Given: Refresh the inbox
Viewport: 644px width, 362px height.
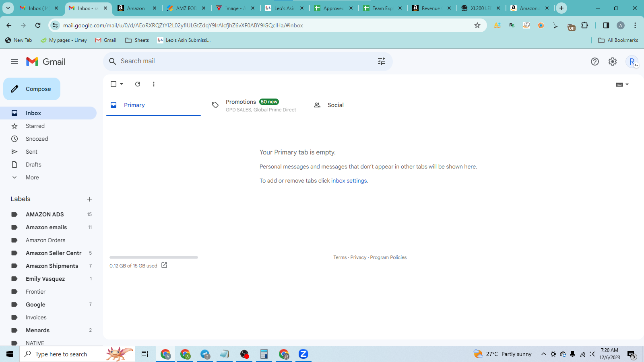Looking at the screenshot, I should click(138, 84).
